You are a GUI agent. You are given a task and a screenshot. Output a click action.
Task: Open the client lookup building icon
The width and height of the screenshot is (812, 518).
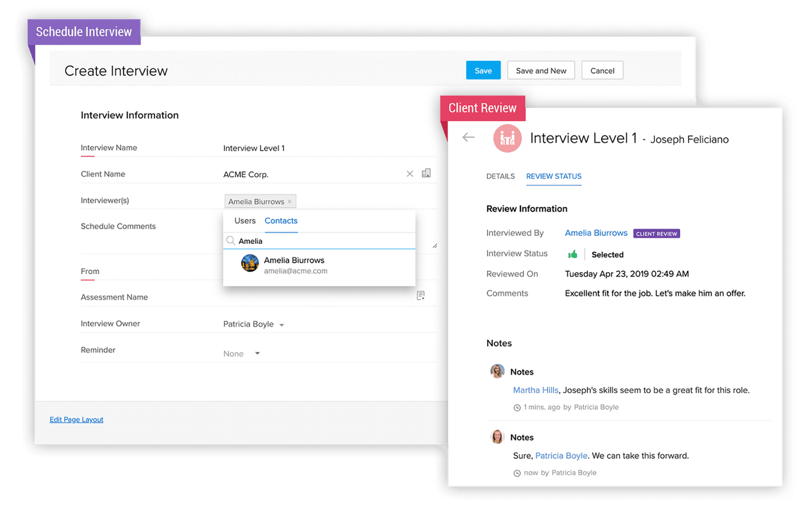(426, 173)
